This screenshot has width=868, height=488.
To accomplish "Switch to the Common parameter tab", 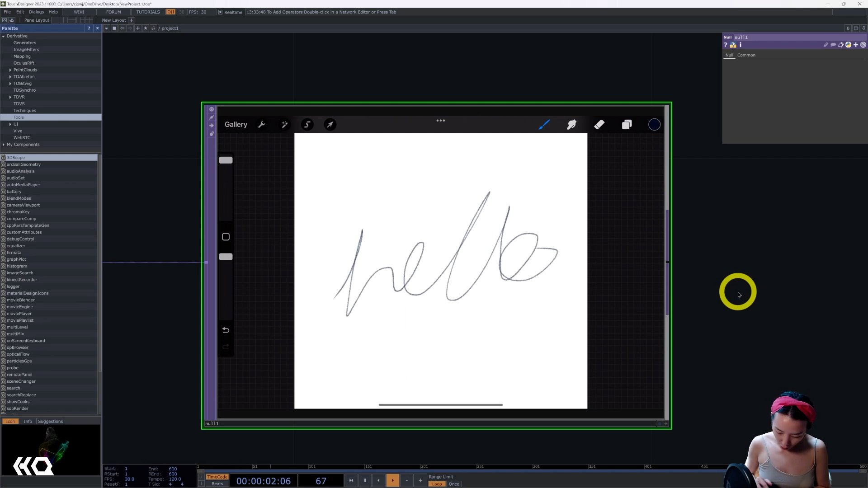I will (x=746, y=55).
